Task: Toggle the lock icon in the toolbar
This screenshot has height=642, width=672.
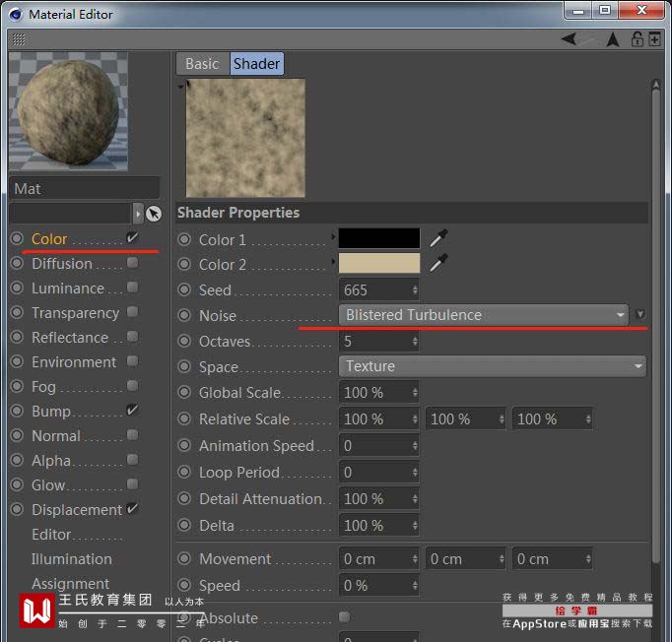Action: point(637,39)
